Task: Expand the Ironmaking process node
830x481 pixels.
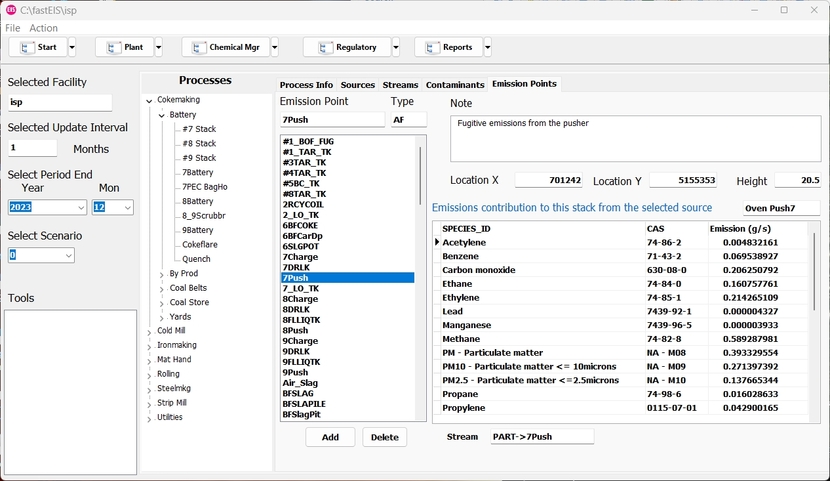Action: click(149, 346)
